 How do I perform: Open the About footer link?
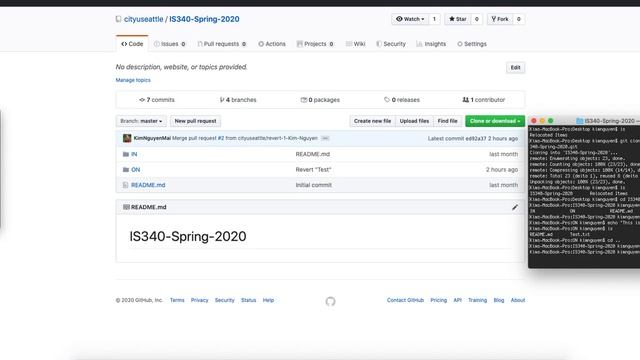518,300
